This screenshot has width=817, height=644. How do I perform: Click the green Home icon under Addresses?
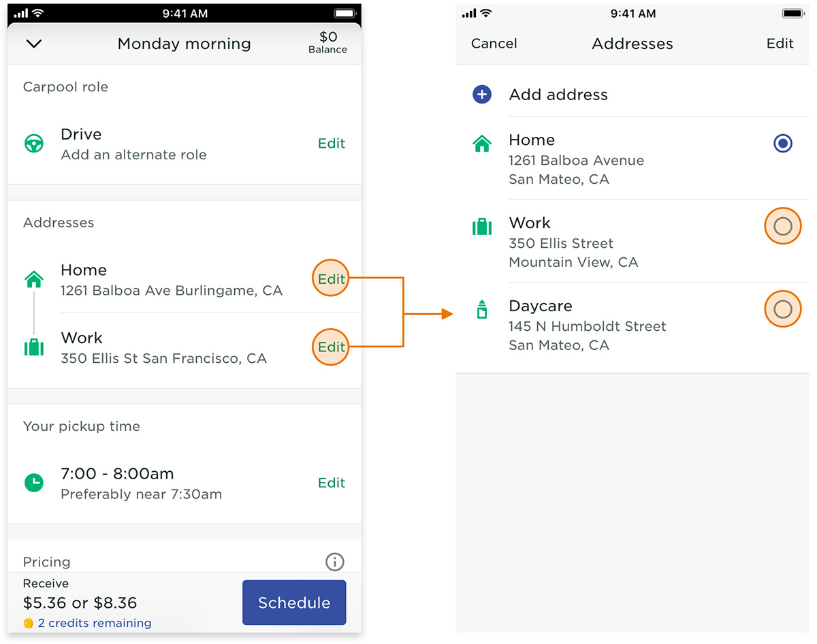click(x=34, y=279)
